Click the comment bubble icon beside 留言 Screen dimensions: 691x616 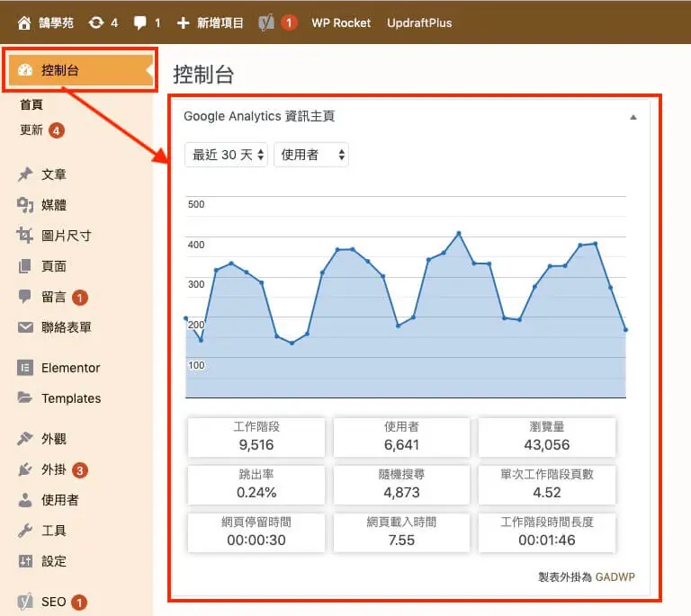pyautogui.click(x=25, y=297)
